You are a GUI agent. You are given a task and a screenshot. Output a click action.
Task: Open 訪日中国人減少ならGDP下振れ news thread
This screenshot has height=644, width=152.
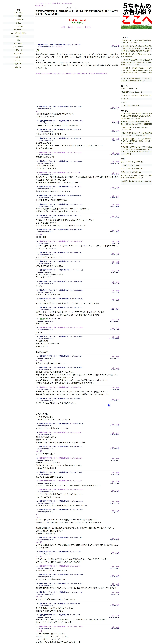tap(137, 55)
